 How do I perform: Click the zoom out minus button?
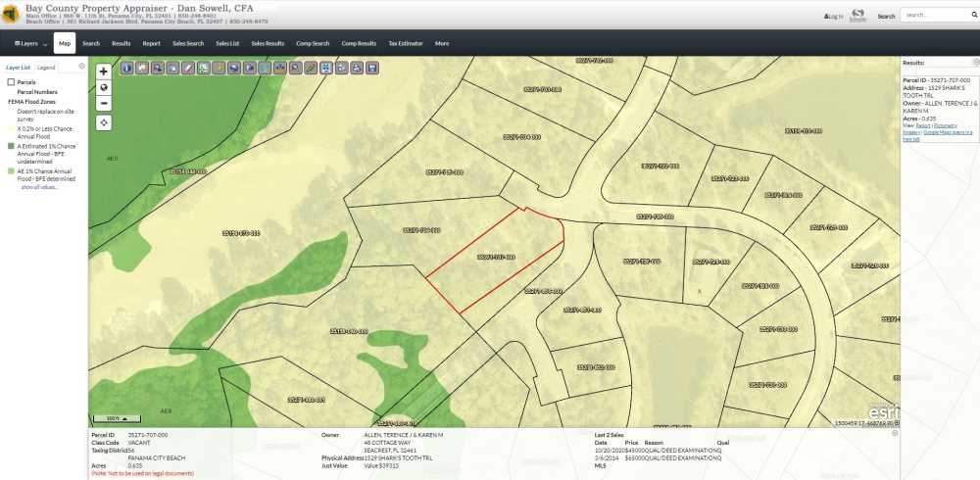(x=104, y=102)
